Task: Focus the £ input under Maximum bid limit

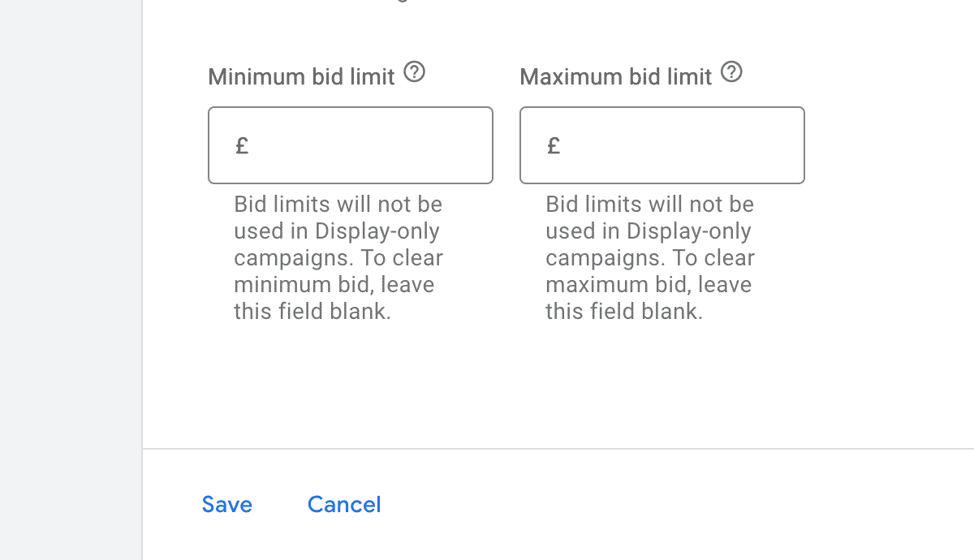Action: [662, 144]
